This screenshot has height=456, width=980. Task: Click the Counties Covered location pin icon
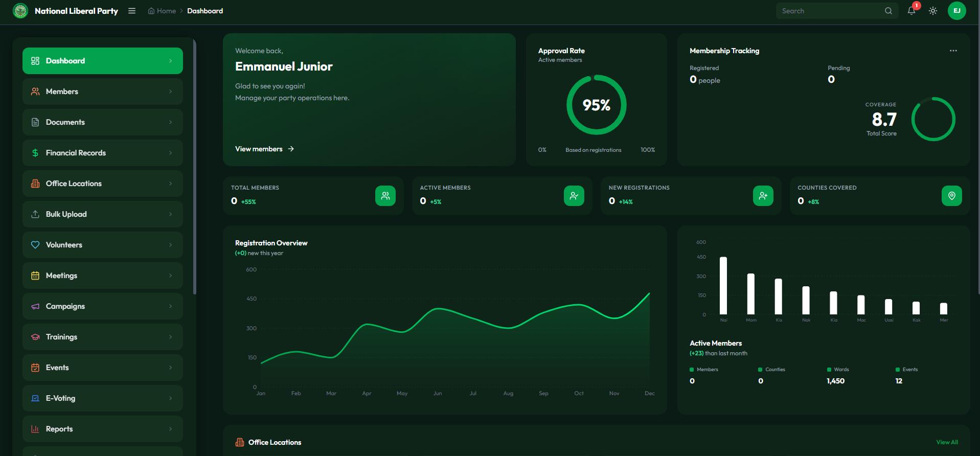(x=951, y=196)
